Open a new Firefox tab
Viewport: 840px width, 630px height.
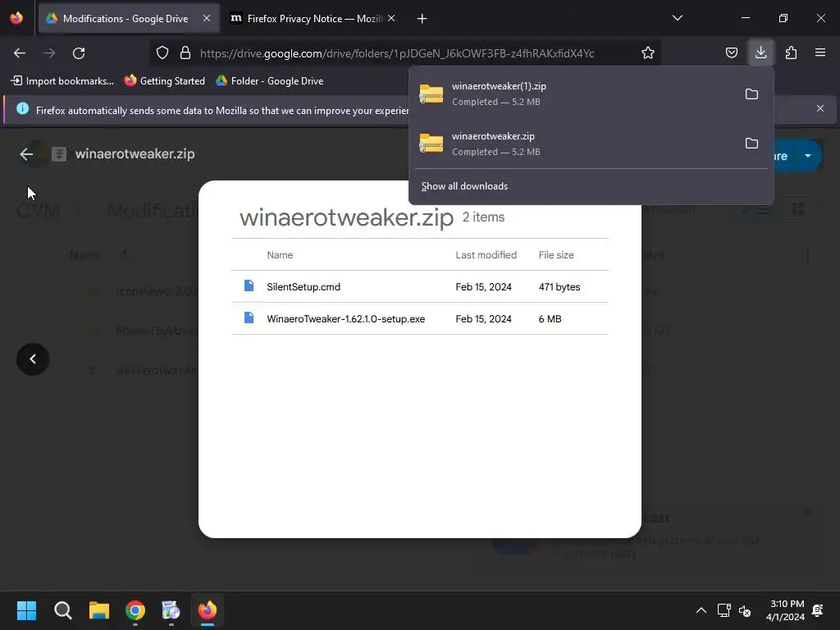click(422, 19)
